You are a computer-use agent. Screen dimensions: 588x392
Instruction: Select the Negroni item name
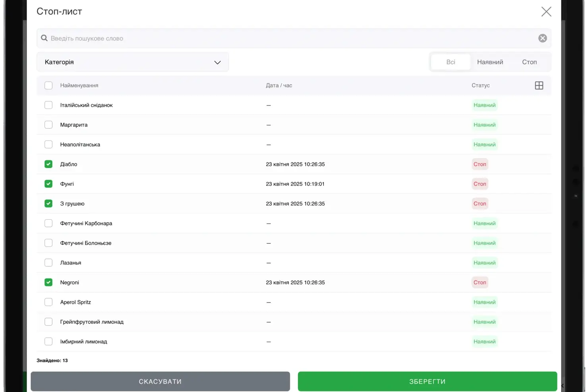(x=70, y=282)
